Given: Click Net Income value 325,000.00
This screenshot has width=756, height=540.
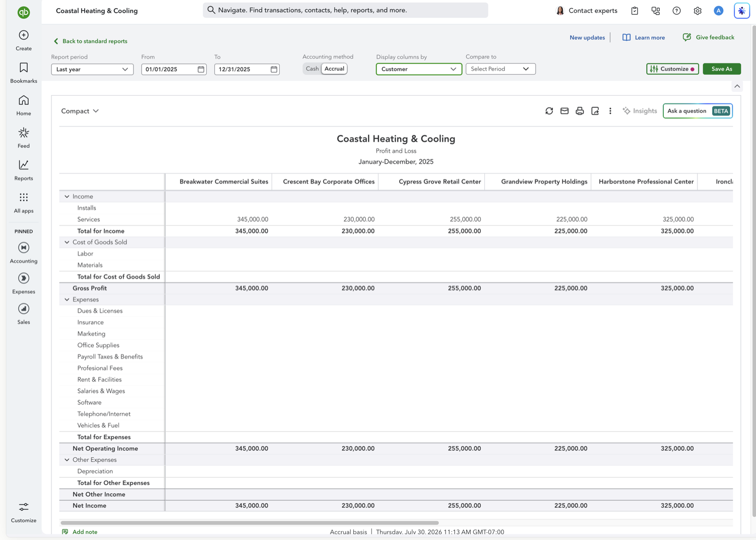Looking at the screenshot, I should [677, 506].
